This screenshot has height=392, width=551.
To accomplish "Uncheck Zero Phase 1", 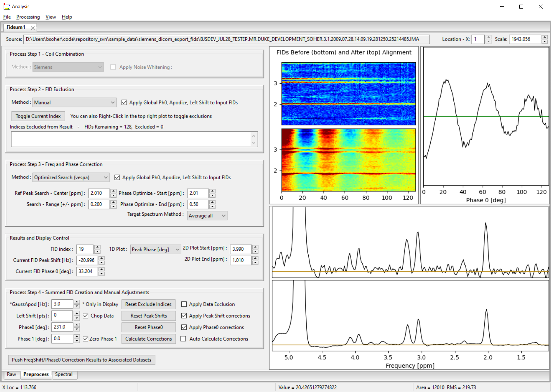I will [x=86, y=339].
